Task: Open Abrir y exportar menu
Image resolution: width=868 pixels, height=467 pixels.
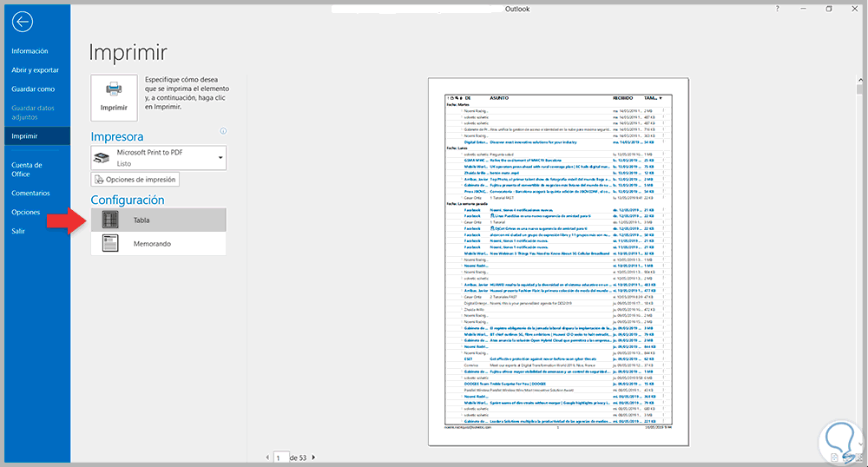Action: click(36, 70)
